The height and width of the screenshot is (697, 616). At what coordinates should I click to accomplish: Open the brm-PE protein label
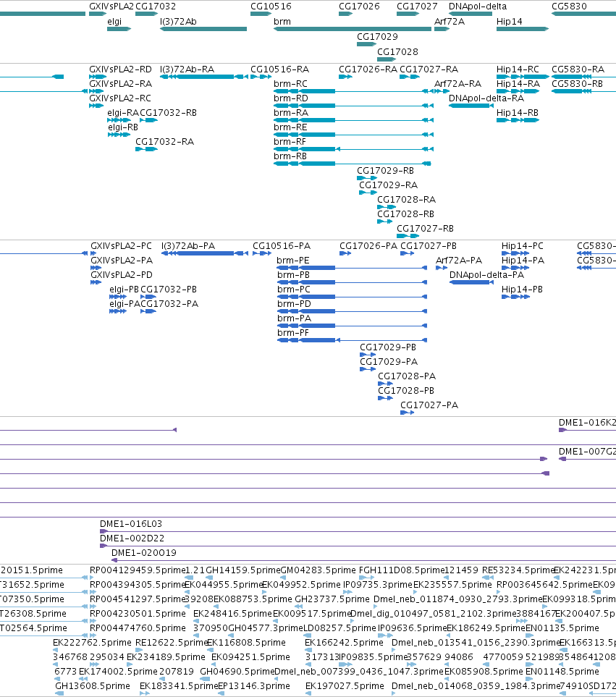[293, 261]
